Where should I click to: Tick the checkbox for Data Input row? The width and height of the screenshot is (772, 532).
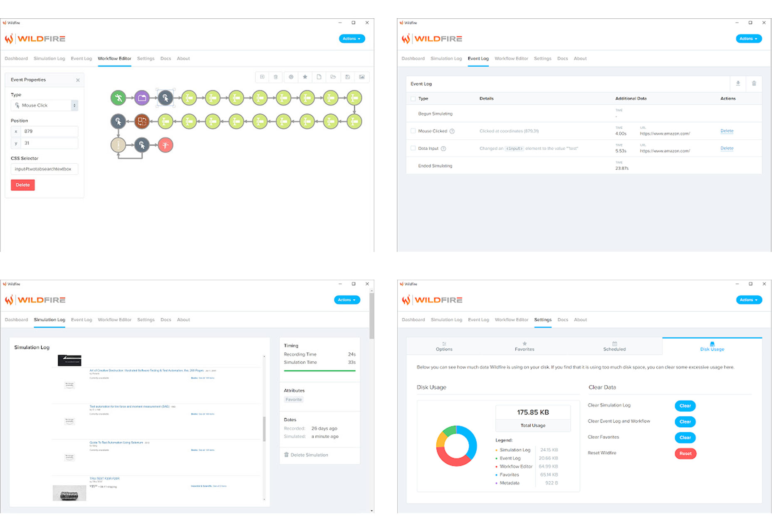[x=413, y=148]
